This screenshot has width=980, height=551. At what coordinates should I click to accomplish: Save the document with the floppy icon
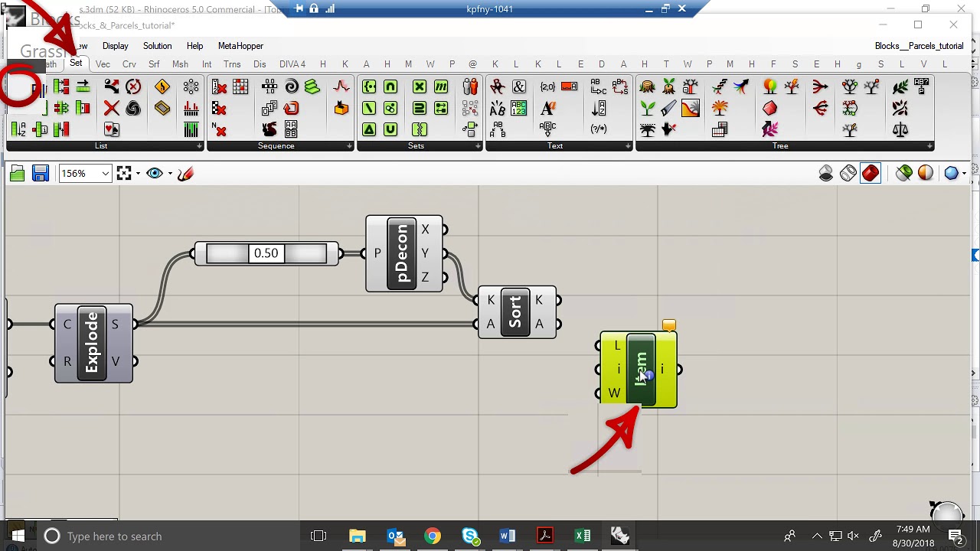click(41, 174)
